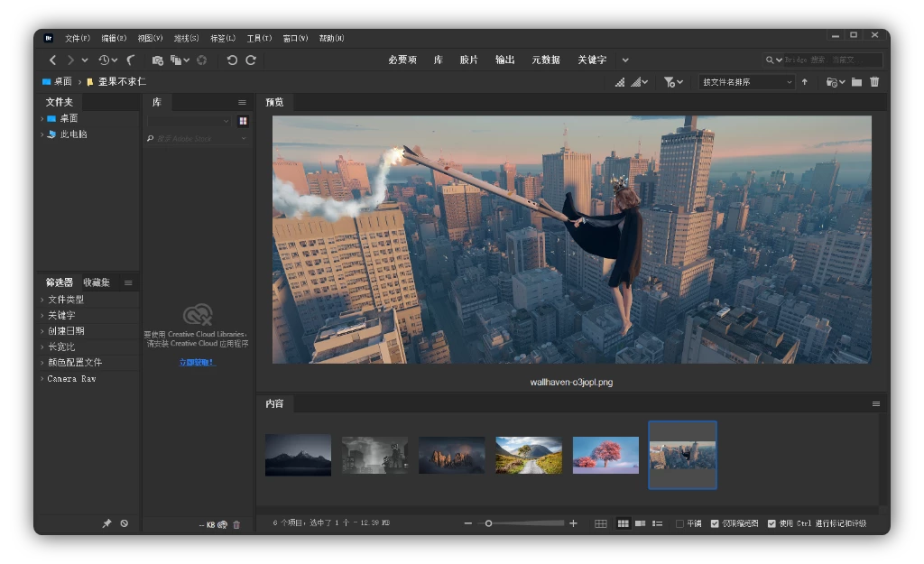Toggle the 平铺 (Tile) checkbox
The width and height of the screenshot is (924, 564).
point(680,523)
